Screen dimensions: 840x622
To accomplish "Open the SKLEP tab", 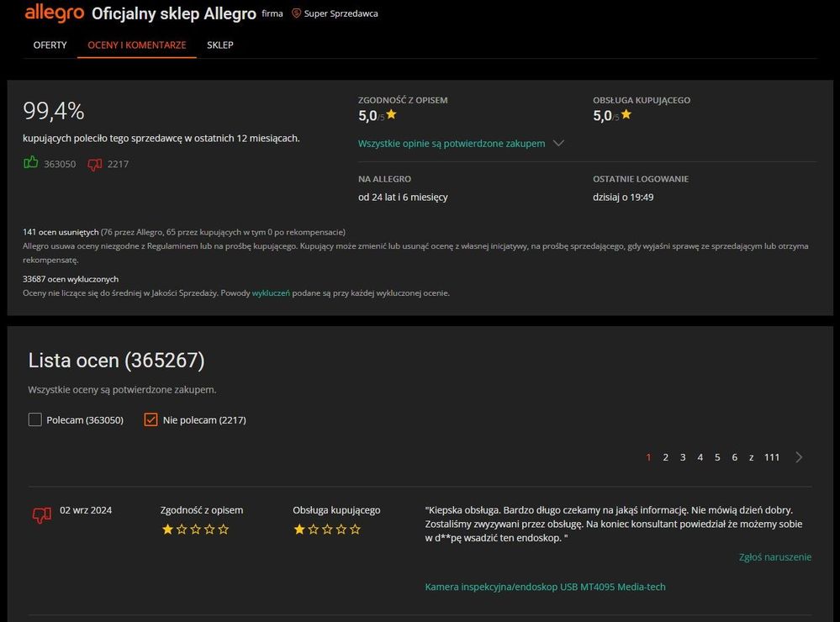I will point(220,45).
